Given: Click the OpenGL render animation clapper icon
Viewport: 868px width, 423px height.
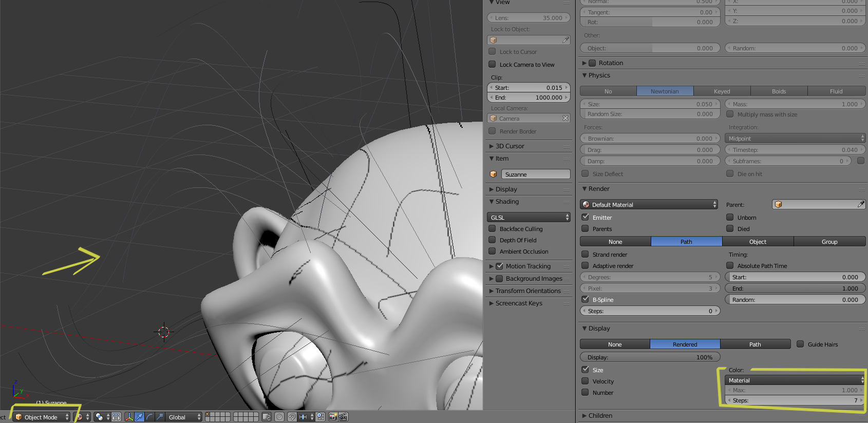Looking at the screenshot, I should tap(343, 417).
